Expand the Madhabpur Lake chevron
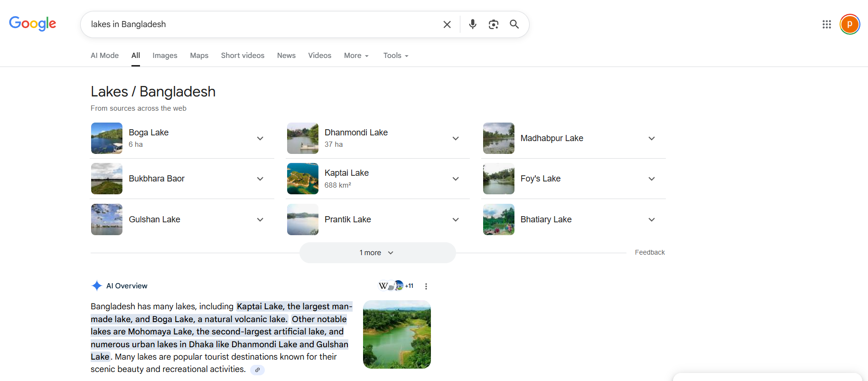This screenshot has height=381, width=868. point(652,138)
